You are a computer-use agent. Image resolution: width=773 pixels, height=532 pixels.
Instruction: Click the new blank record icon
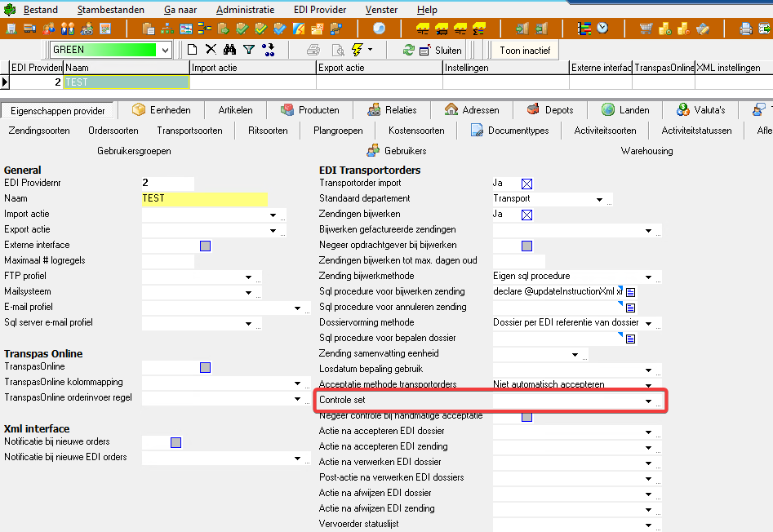coord(192,50)
